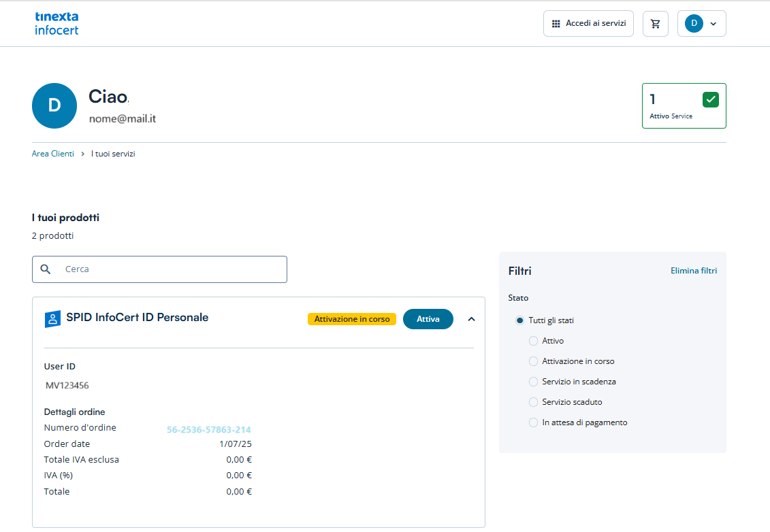Image resolution: width=770 pixels, height=532 pixels.
Task: Click the large D profile avatar
Action: click(x=54, y=105)
